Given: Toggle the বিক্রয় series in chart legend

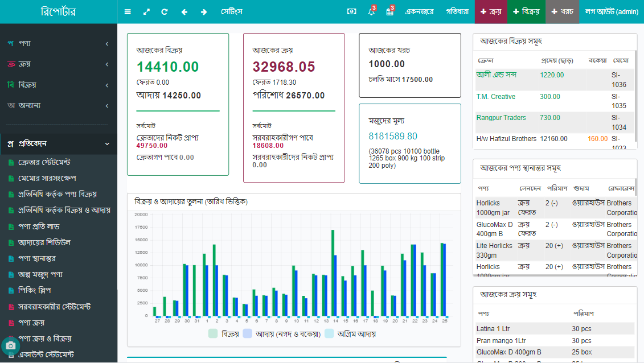Looking at the screenshot, I should (223, 334).
